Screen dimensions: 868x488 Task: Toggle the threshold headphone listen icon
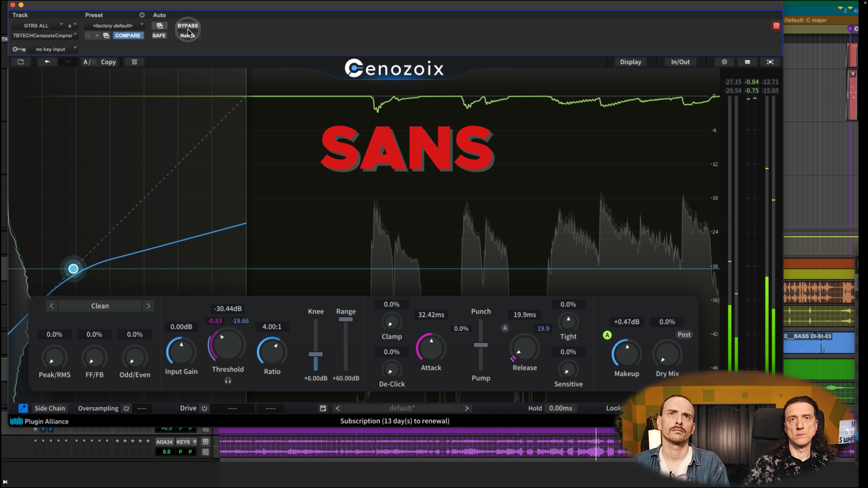[x=228, y=380]
